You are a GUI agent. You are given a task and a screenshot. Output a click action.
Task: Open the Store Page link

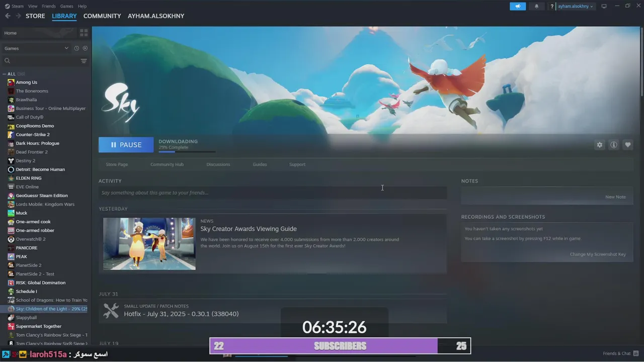tap(117, 164)
